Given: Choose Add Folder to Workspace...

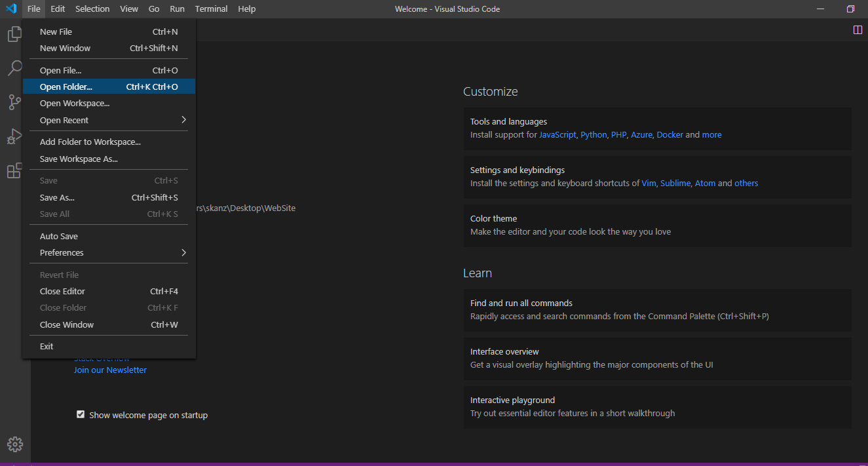Looking at the screenshot, I should tap(109, 142).
